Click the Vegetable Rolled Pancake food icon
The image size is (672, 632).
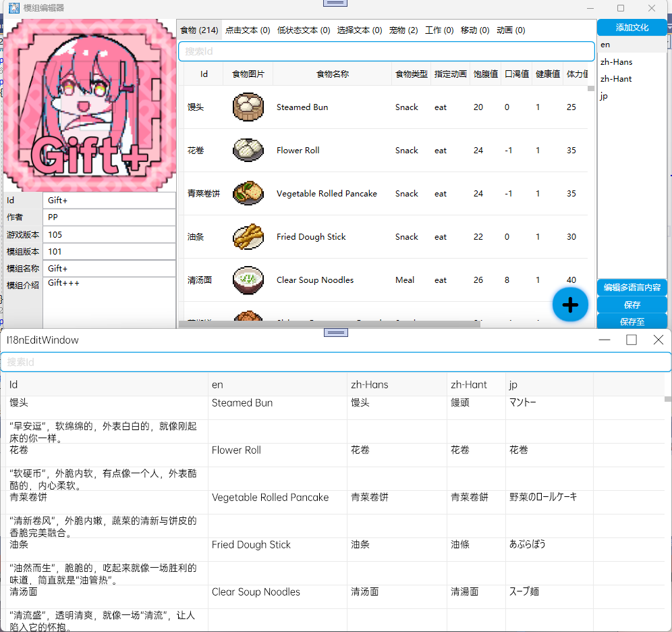click(x=249, y=193)
